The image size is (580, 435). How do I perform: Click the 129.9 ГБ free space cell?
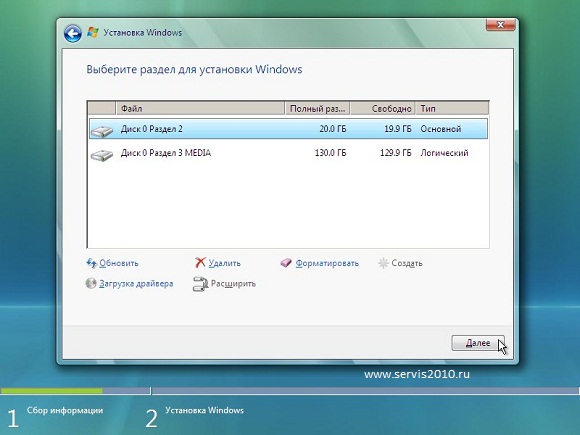pos(395,153)
